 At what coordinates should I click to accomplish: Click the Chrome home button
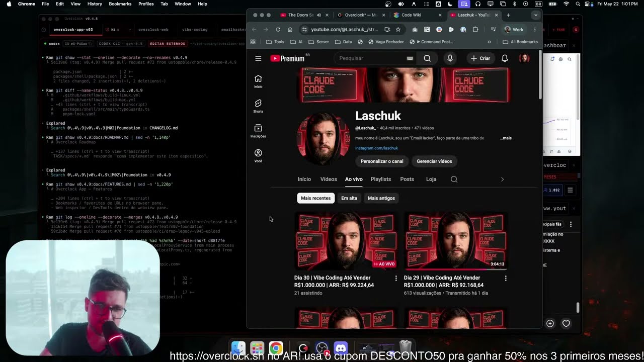pyautogui.click(x=290, y=30)
